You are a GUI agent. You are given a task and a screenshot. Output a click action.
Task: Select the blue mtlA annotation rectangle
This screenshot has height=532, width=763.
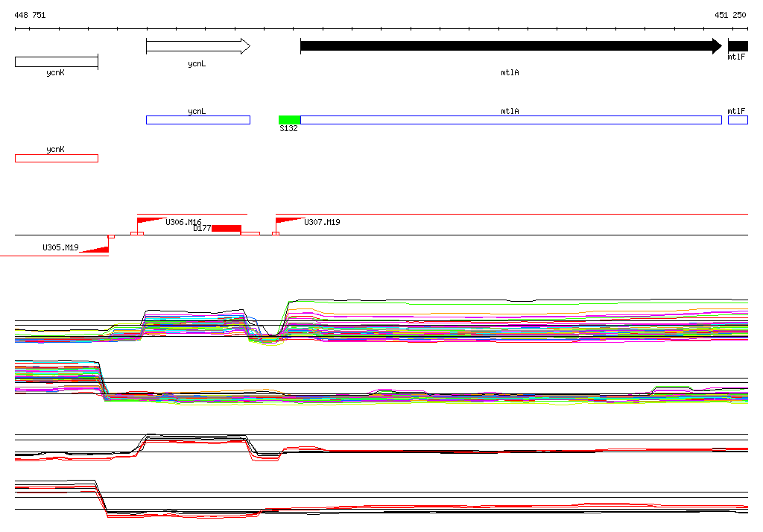511,120
